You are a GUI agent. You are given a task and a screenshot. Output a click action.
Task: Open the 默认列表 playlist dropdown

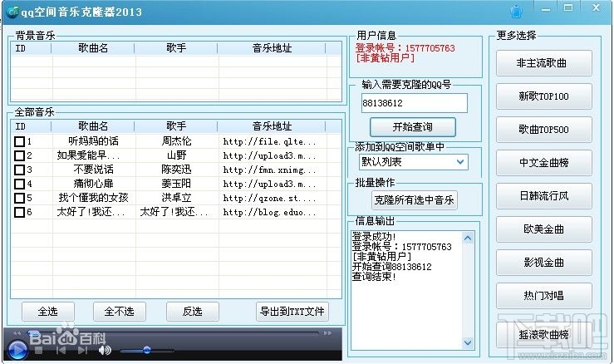[414, 162]
